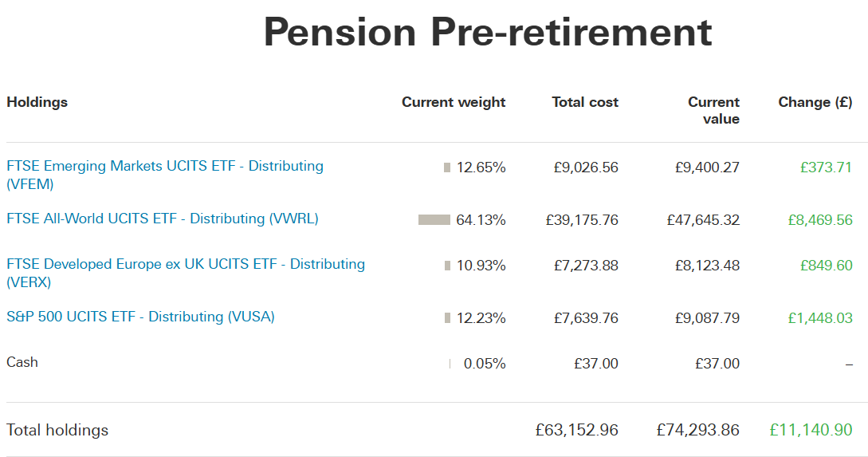This screenshot has height=457, width=868.
Task: Click the Pension Pre-retirement title
Action: point(488,32)
